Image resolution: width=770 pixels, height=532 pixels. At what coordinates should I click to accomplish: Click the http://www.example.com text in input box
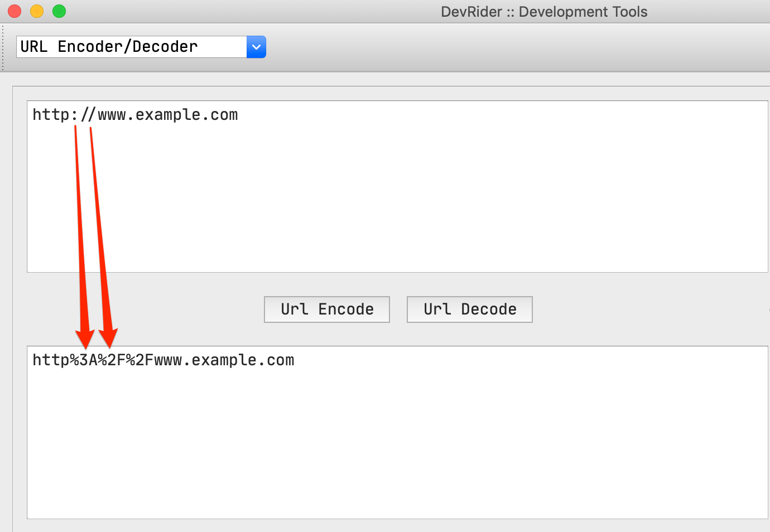click(x=135, y=115)
